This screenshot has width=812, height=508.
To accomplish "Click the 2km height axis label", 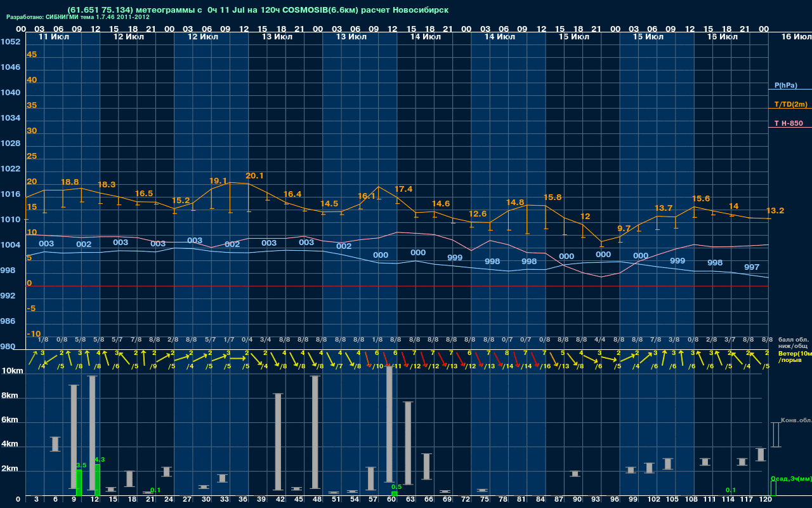I will 10,470.
